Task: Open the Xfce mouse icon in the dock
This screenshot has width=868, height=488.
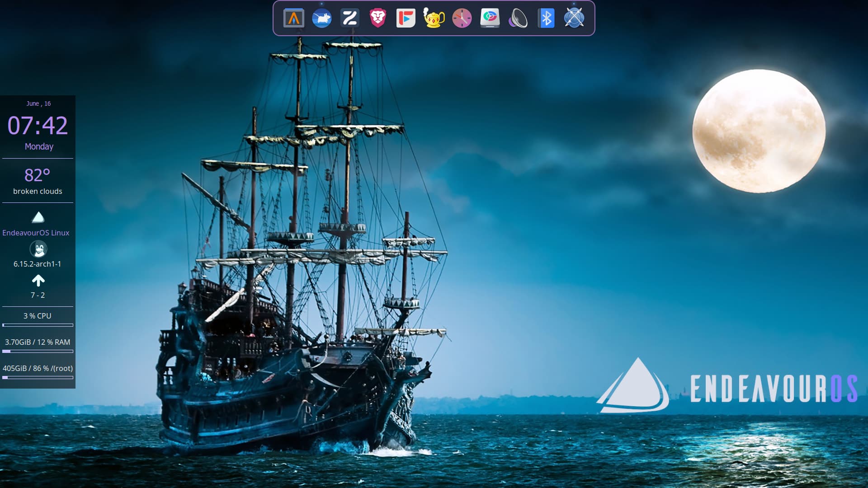Action: (321, 19)
